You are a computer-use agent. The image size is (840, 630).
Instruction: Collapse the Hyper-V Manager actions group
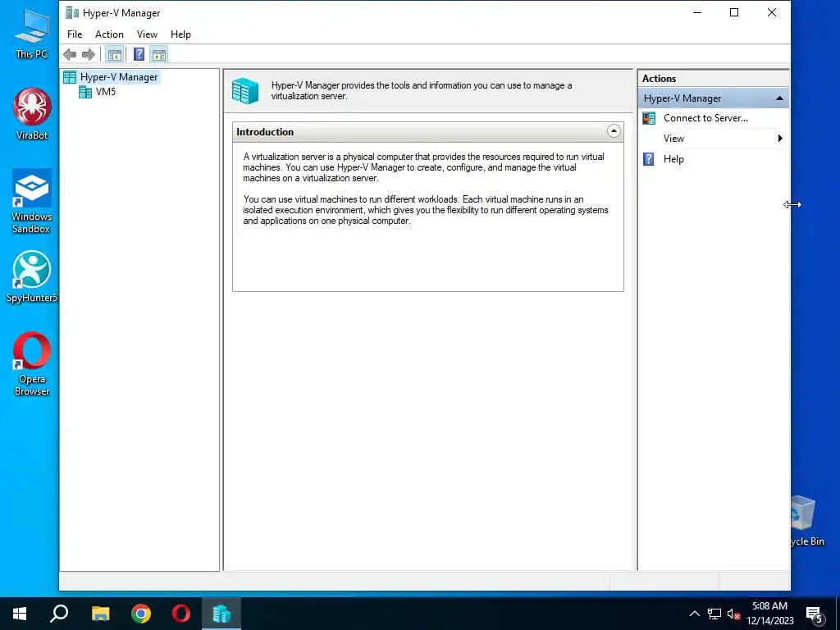779,98
